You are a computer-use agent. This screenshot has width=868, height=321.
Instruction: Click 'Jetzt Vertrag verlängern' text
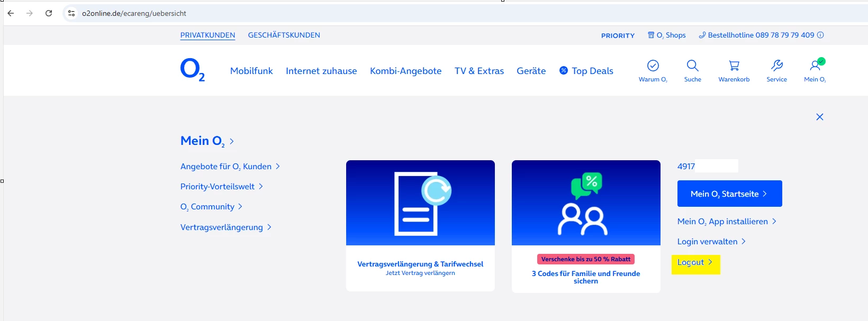click(x=420, y=273)
